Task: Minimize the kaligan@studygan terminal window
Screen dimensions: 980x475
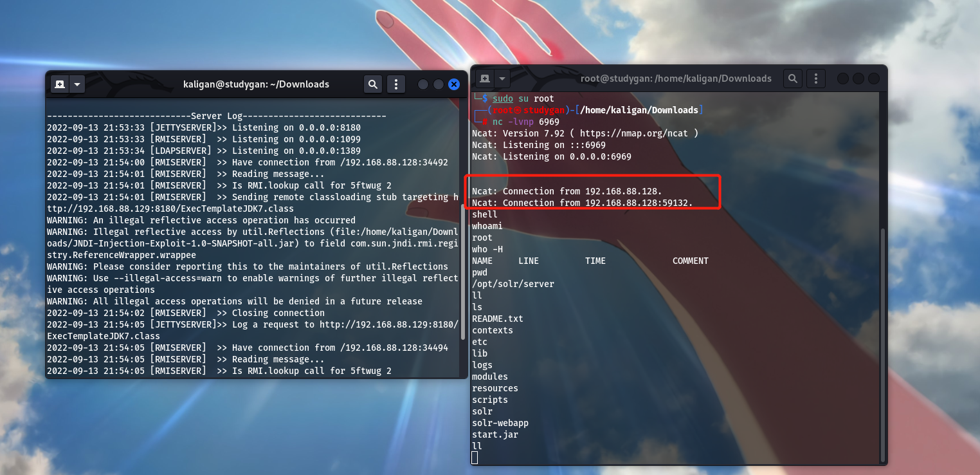Action: point(423,84)
